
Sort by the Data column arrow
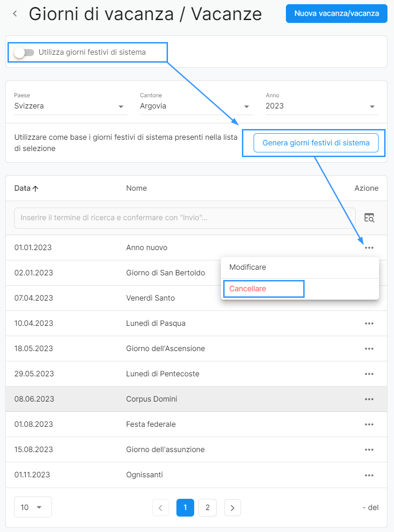coord(35,188)
